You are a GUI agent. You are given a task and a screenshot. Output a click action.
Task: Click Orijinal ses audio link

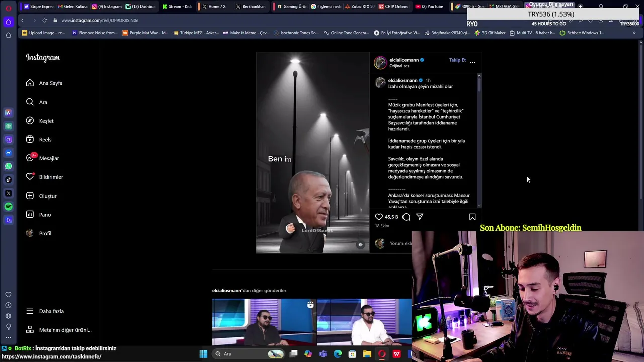click(399, 66)
